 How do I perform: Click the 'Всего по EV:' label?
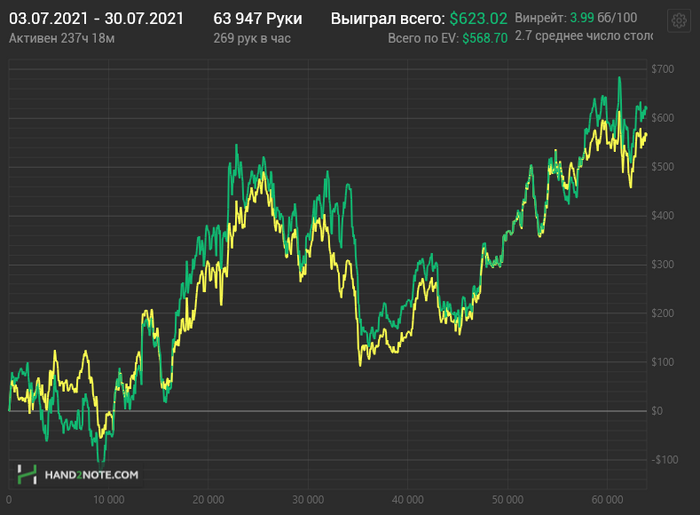pos(423,38)
